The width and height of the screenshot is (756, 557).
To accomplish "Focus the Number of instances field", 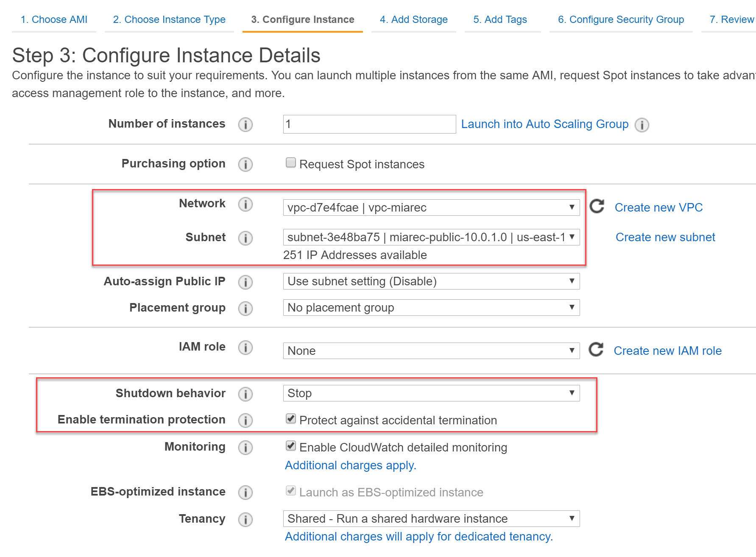I will click(370, 124).
